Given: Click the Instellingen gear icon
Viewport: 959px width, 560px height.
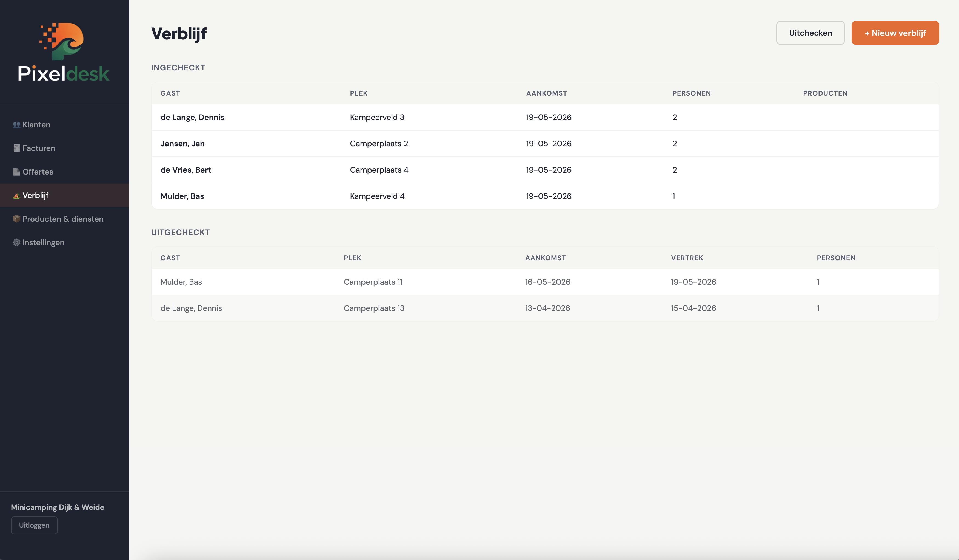Looking at the screenshot, I should coord(16,243).
